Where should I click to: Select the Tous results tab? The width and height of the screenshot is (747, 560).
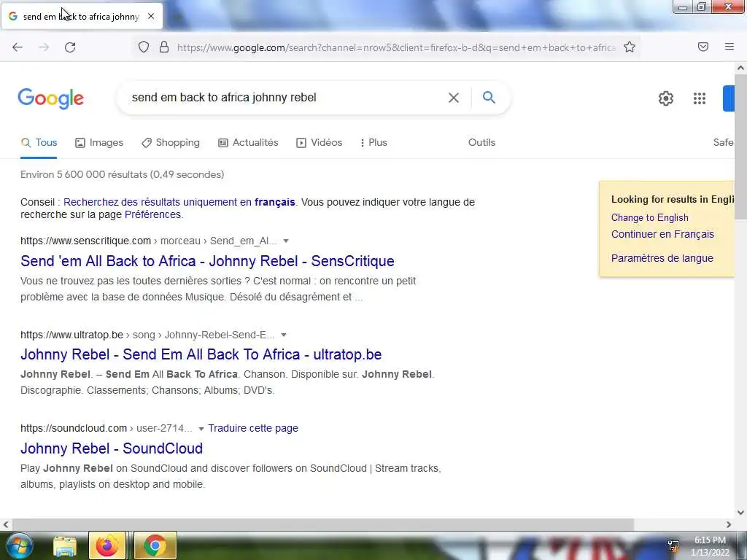click(x=39, y=142)
